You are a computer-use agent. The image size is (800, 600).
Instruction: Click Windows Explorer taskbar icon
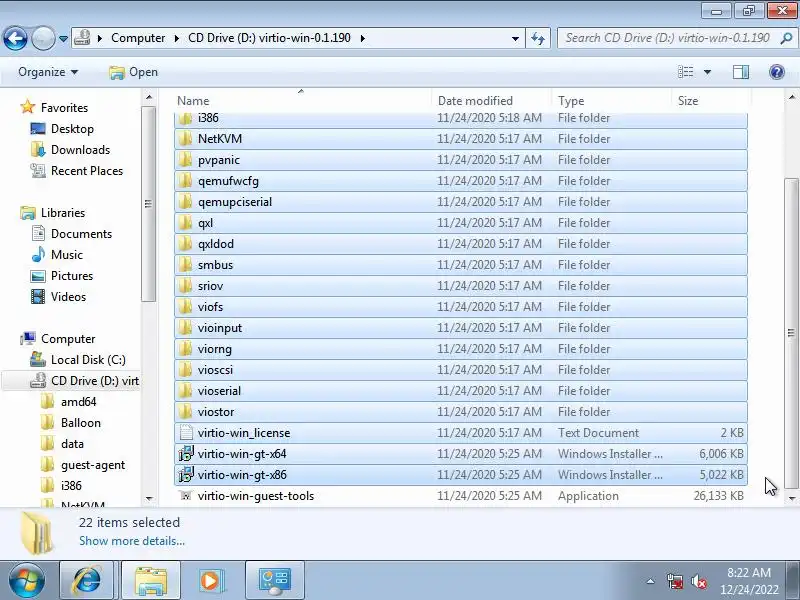151,580
